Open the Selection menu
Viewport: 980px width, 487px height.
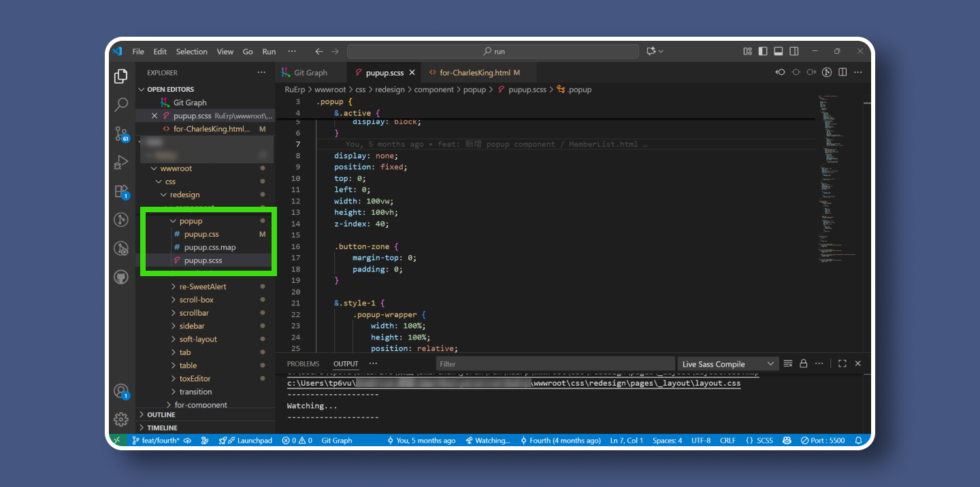point(191,52)
